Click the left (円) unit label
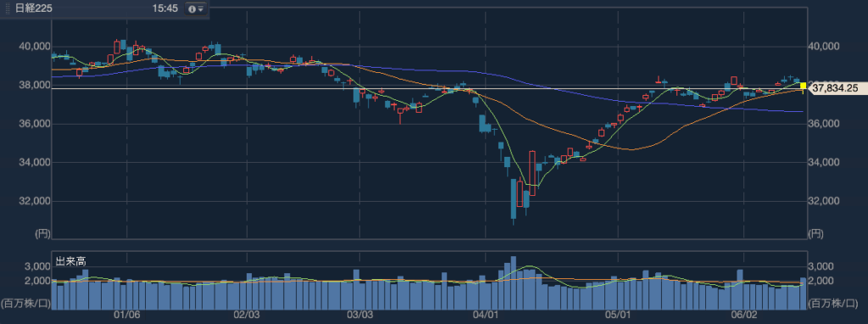The height and width of the screenshot is (324, 868). coord(42,234)
